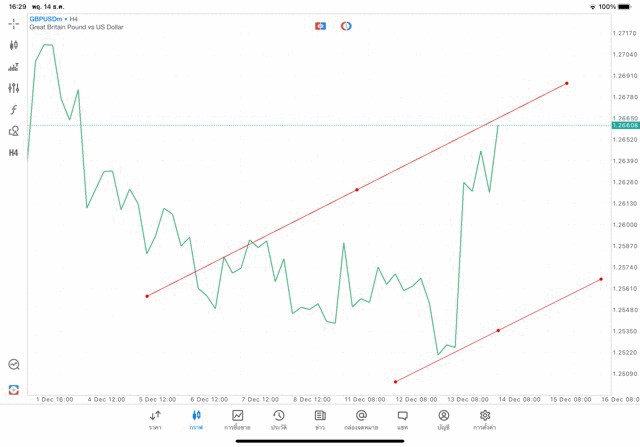Open the candlestick chart type icon
The height and width of the screenshot is (447, 640).
click(14, 45)
